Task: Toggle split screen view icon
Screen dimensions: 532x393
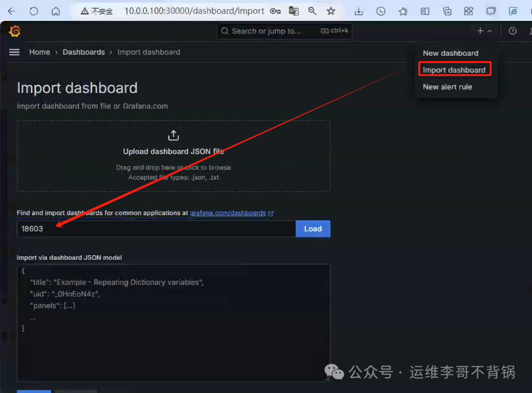Action: pyautogui.click(x=425, y=11)
